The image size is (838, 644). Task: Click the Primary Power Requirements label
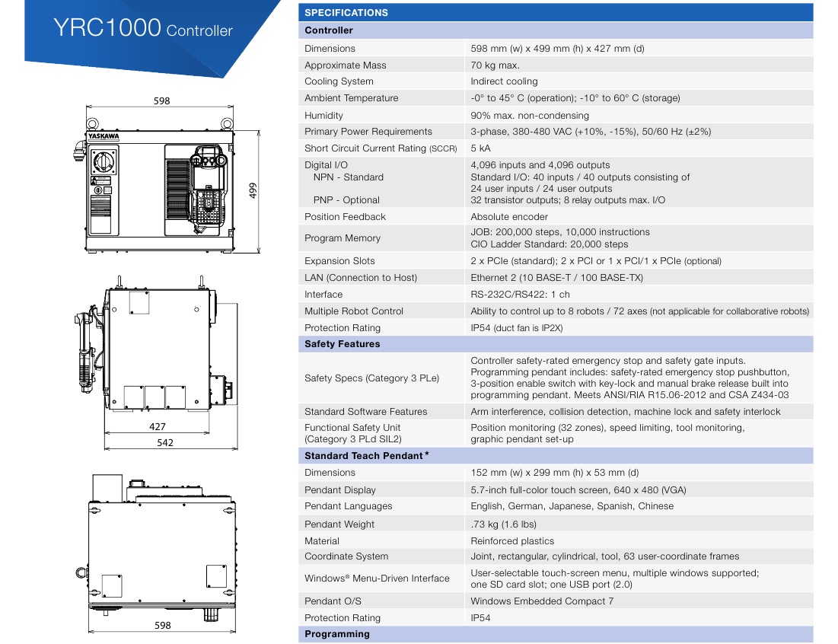pyautogui.click(x=368, y=132)
